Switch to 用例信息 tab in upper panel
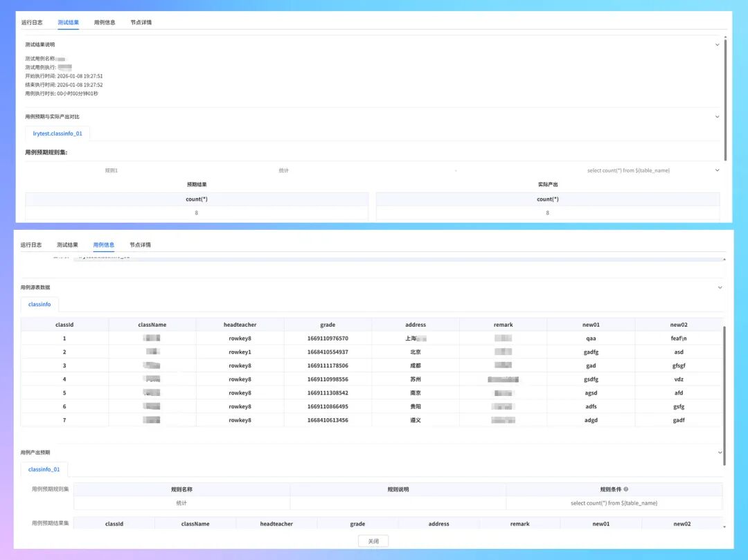This screenshot has height=560, width=748. point(105,22)
